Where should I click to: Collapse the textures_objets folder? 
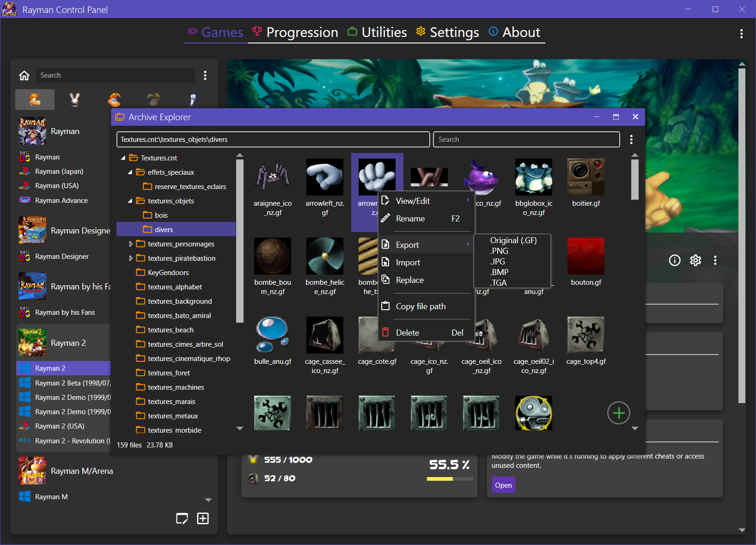tap(130, 201)
